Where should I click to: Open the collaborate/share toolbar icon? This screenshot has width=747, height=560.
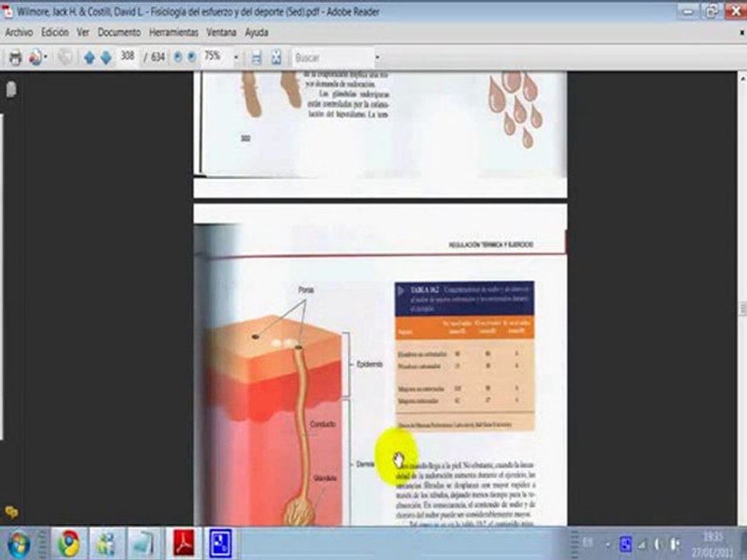click(x=35, y=58)
